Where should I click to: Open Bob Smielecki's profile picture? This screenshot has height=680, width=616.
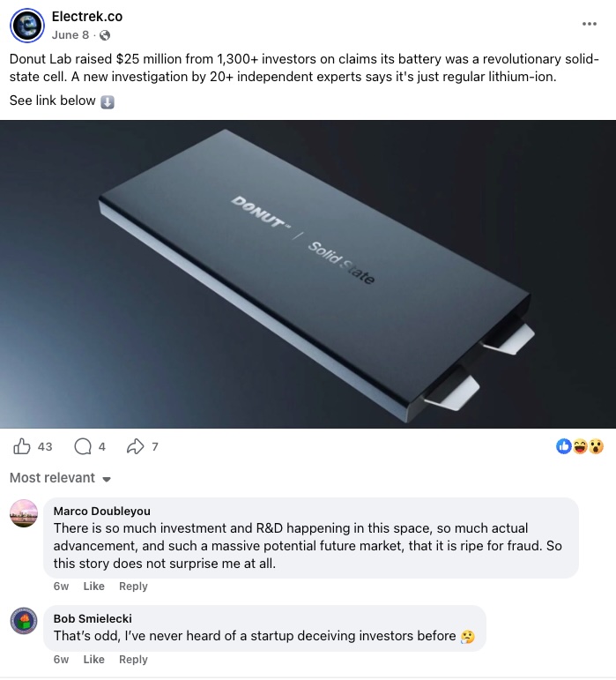(x=24, y=621)
